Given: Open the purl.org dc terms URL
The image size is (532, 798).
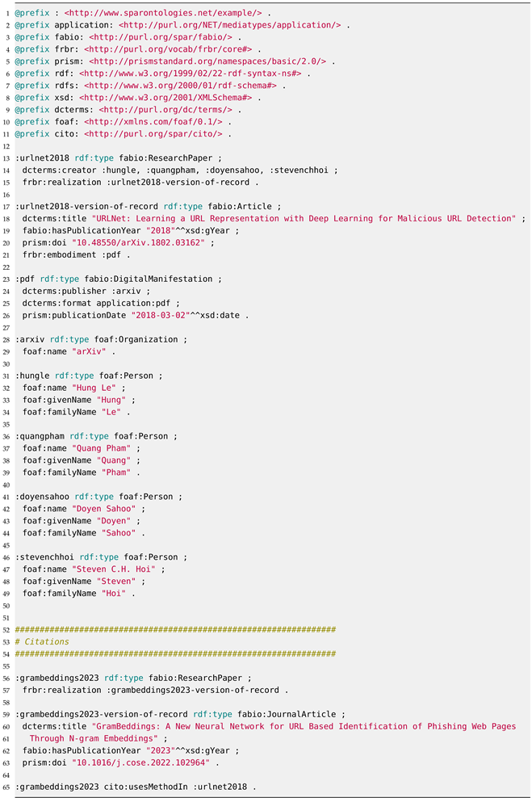Looking at the screenshot, I should [x=166, y=109].
